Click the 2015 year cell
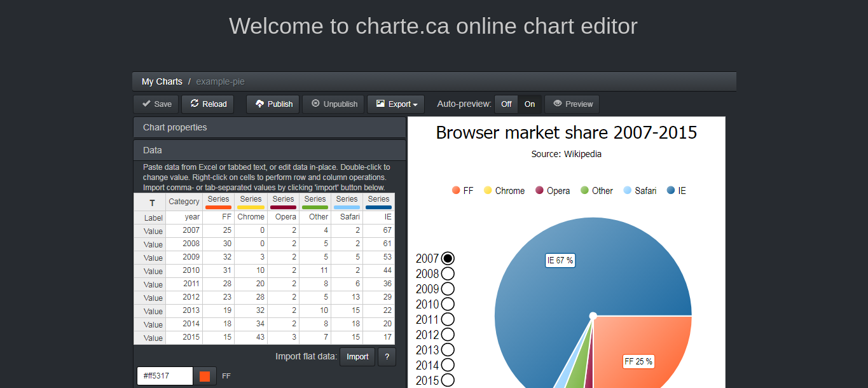The image size is (868, 388). coord(184,338)
